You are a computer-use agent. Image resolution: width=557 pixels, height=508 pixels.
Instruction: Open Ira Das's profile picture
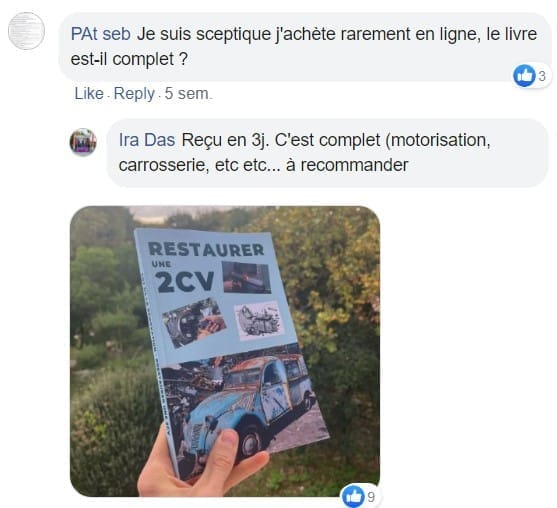click(x=83, y=142)
